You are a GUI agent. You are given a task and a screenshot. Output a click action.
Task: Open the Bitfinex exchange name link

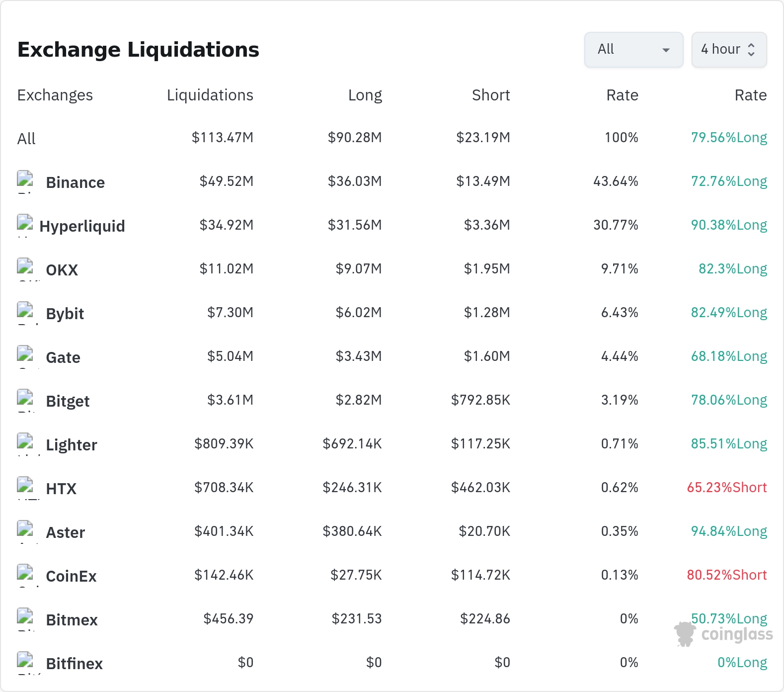click(74, 664)
